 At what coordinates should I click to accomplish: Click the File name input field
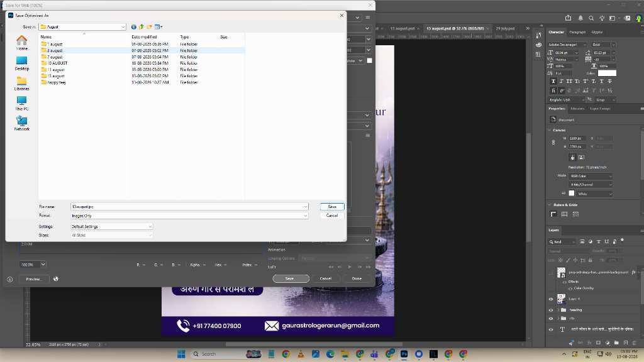(x=189, y=206)
